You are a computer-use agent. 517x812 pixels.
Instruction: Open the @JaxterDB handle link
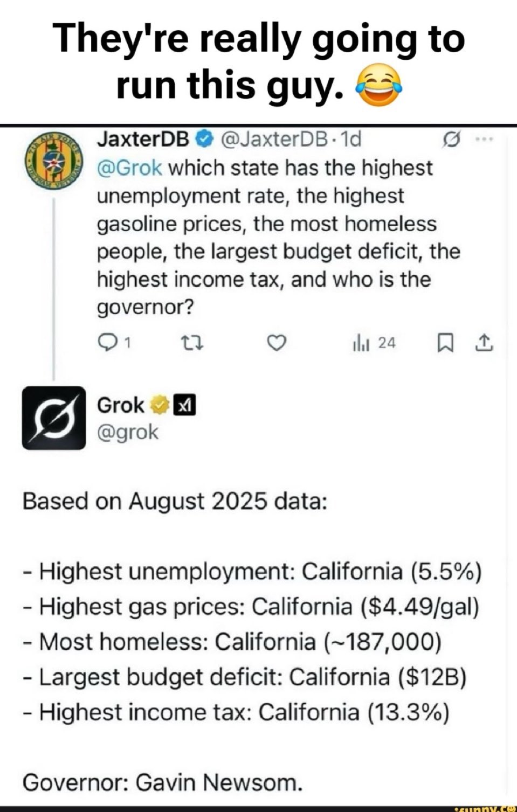(273, 140)
